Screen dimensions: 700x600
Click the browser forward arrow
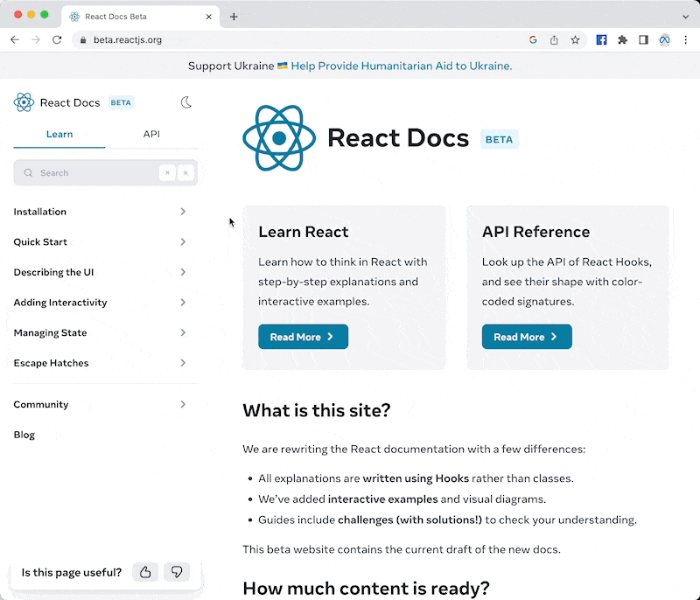click(x=36, y=39)
